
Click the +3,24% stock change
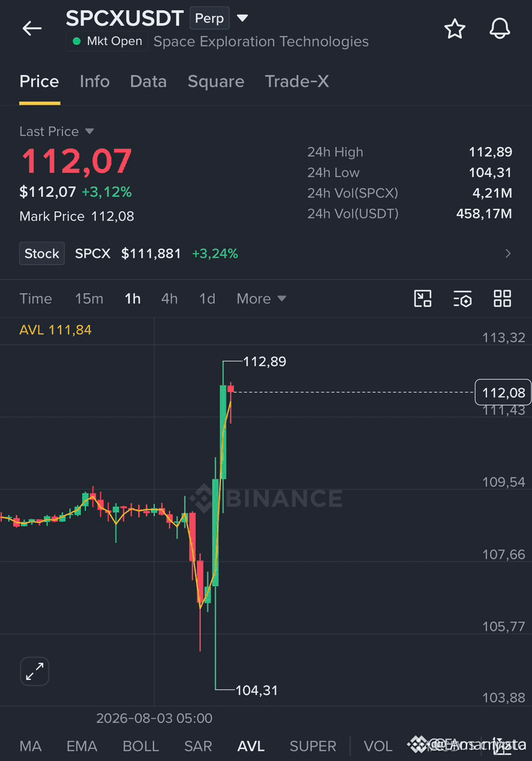215,253
